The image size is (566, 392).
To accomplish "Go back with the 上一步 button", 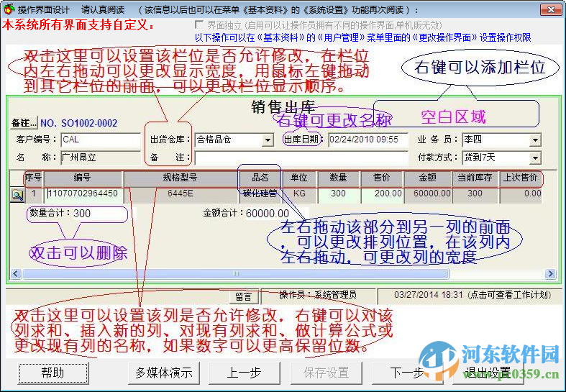I will pos(245,373).
